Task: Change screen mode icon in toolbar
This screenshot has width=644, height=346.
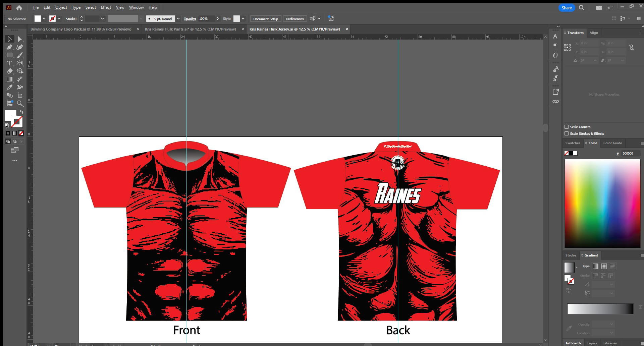Action: tap(15, 150)
